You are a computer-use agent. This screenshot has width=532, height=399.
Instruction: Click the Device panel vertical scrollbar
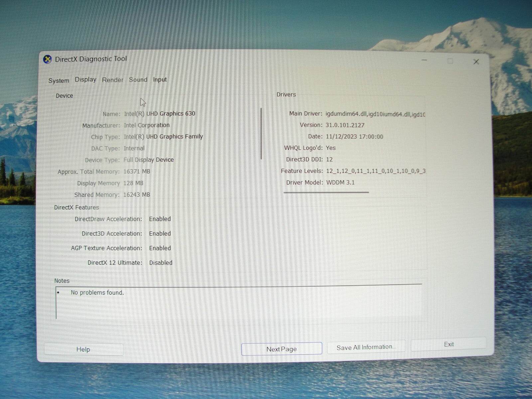click(x=261, y=133)
